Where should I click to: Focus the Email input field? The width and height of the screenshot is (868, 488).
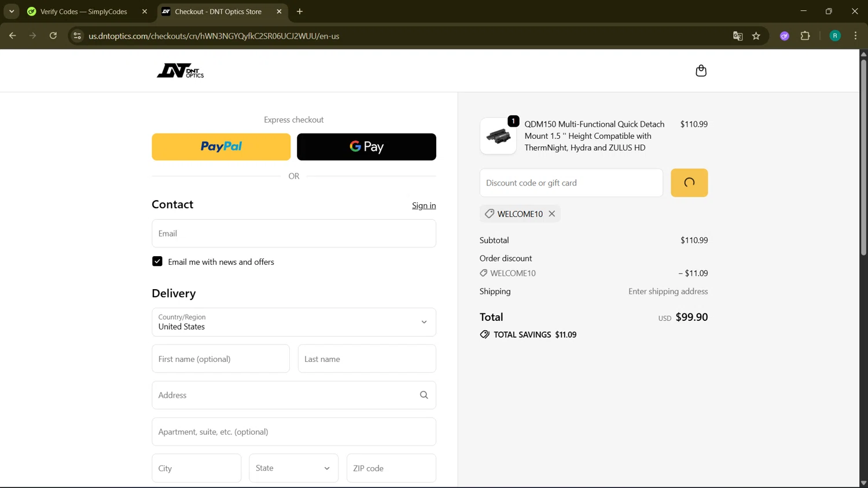(294, 234)
